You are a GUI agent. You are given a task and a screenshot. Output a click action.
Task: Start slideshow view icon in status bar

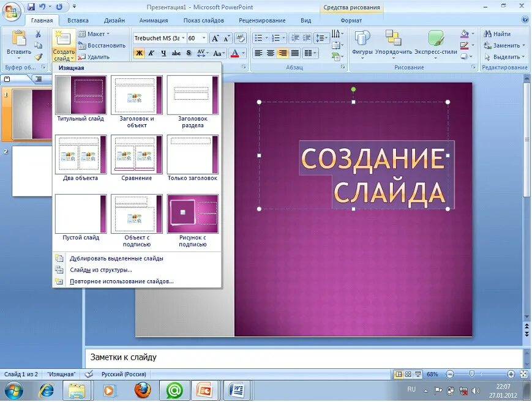coord(418,374)
